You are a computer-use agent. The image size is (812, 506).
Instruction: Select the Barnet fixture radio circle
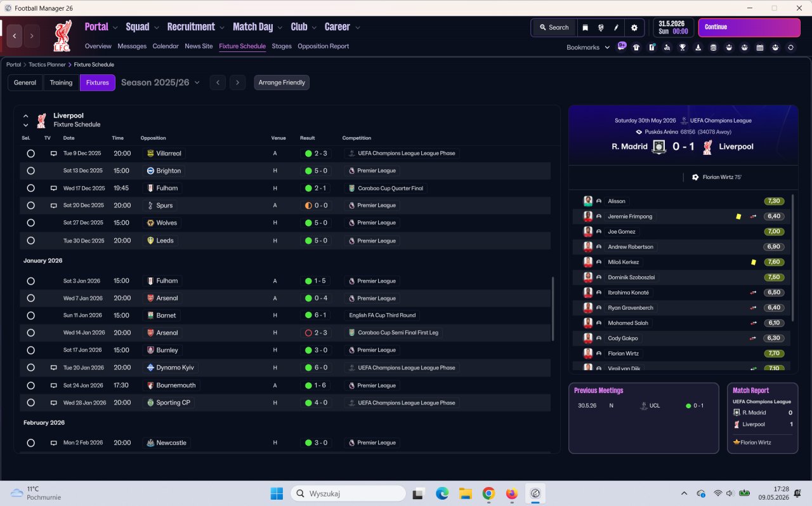(x=30, y=316)
